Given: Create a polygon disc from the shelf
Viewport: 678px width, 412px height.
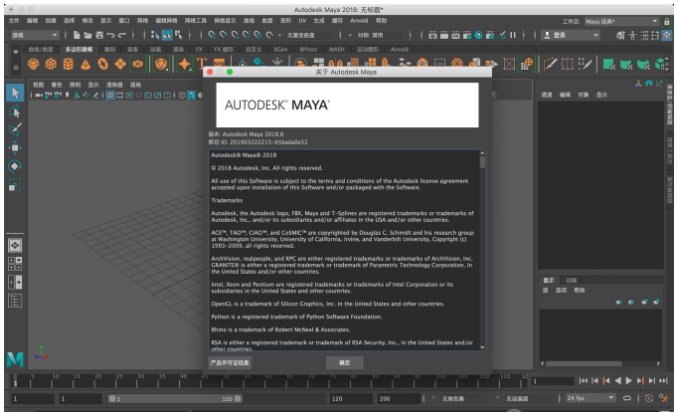Looking at the screenshot, I should point(138,64).
